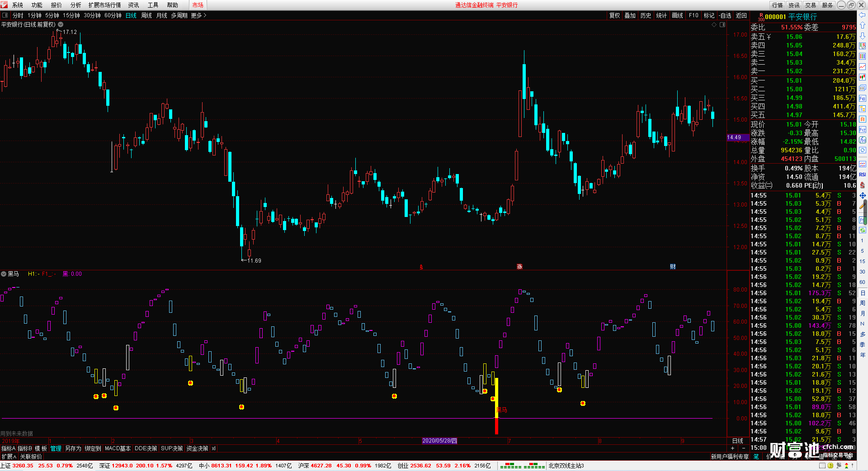868x471 pixels.
Task: Click the minus zoom button near 日线 label
Action: coord(744,448)
